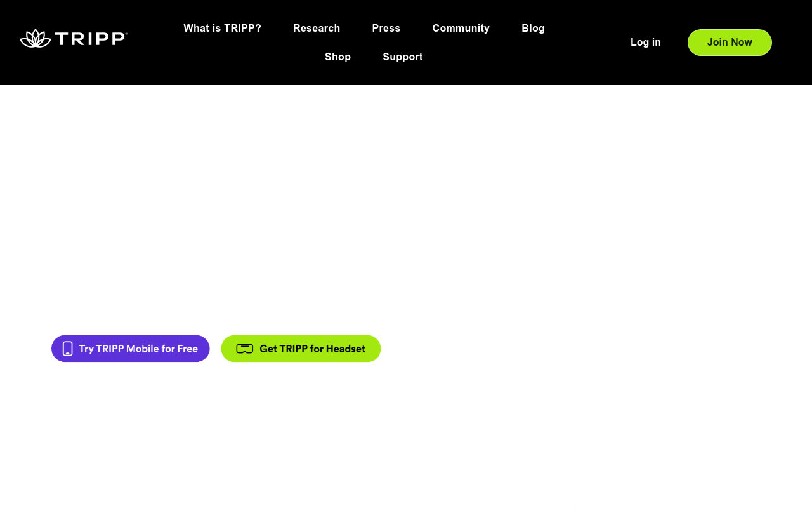Open the Press page

(x=386, y=29)
